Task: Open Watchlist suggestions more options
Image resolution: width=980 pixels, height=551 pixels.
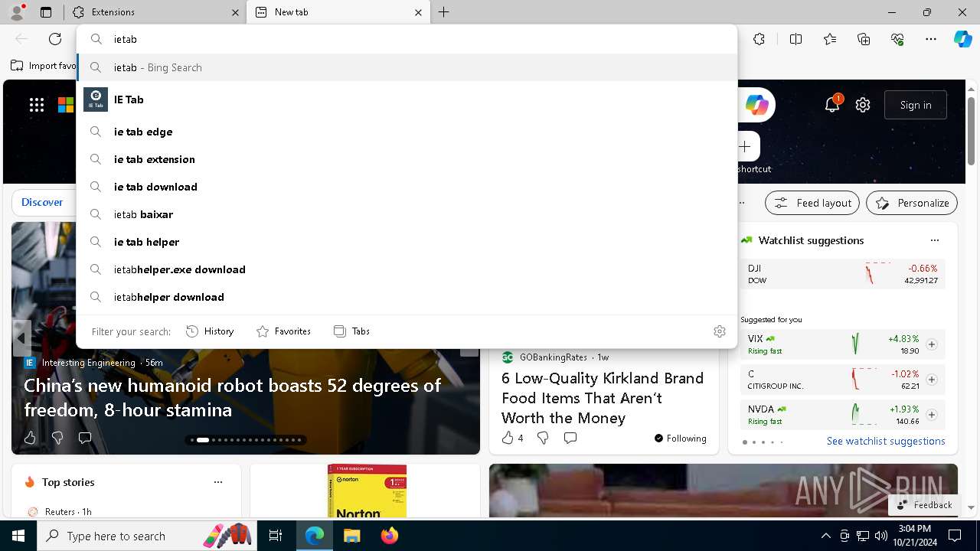Action: point(935,240)
